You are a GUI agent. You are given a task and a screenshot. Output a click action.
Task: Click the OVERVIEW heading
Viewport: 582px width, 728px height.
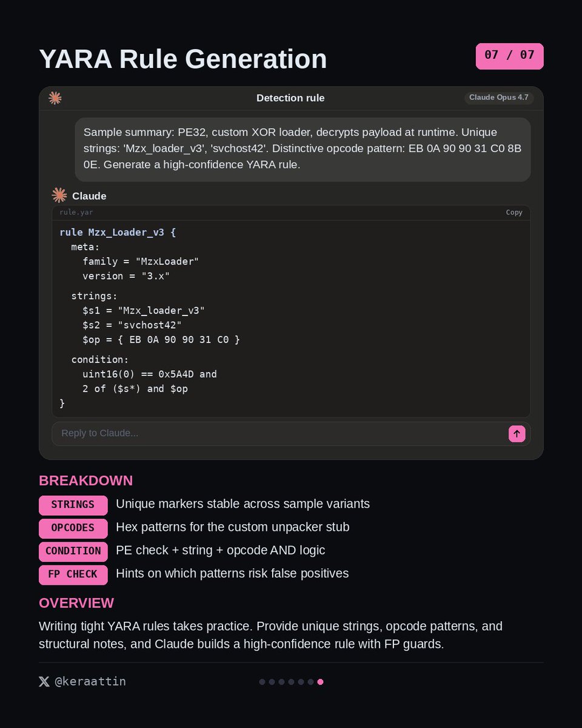coord(76,603)
